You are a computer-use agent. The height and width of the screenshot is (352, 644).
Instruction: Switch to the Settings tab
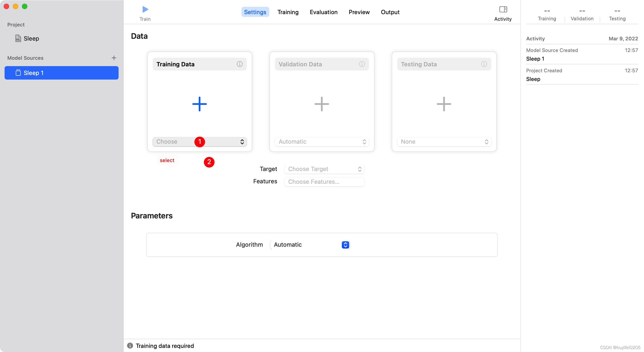[x=255, y=12]
